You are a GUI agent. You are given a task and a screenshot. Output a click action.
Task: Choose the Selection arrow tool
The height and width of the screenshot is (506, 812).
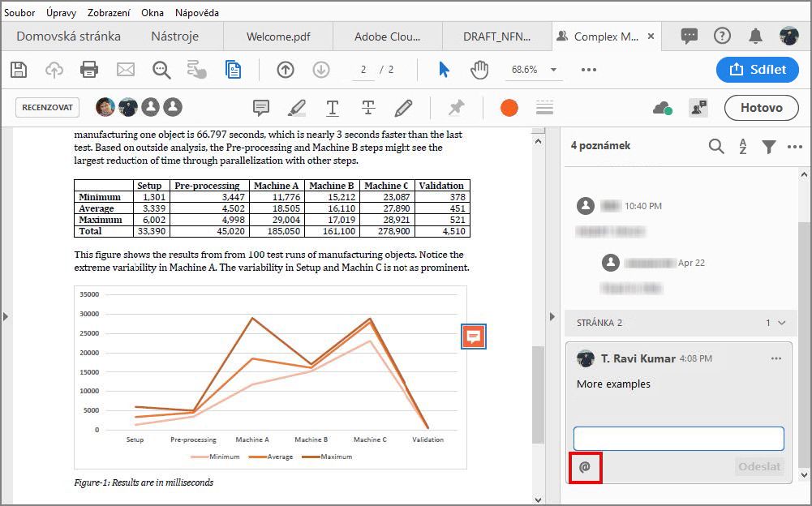point(444,70)
